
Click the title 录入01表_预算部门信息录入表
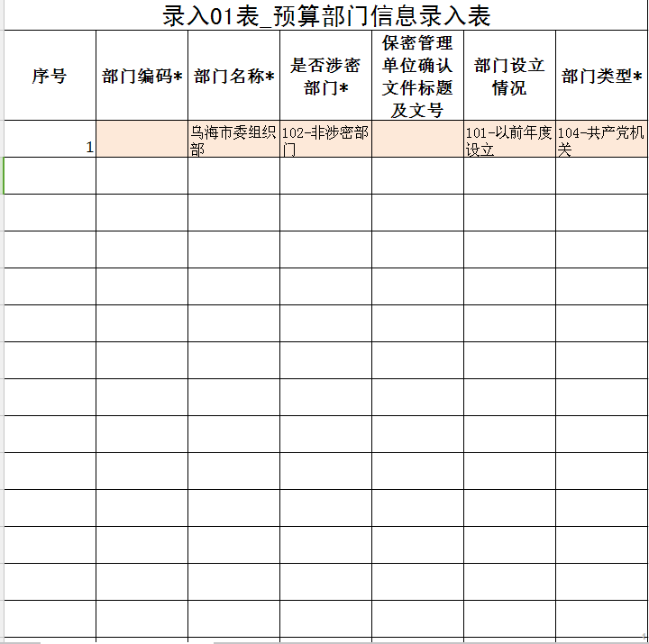click(326, 15)
